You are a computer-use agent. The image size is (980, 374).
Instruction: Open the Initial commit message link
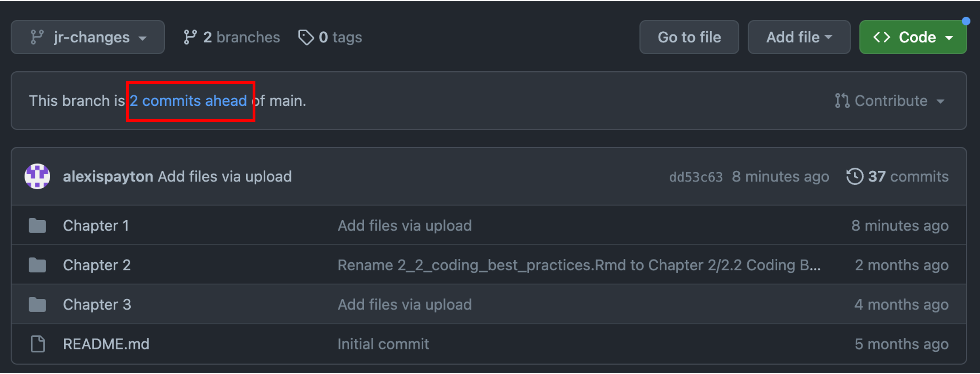tap(383, 344)
